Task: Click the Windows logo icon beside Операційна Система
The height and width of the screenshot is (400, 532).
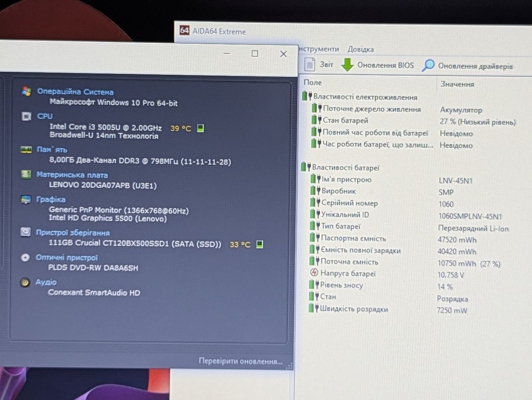Action: pos(27,91)
